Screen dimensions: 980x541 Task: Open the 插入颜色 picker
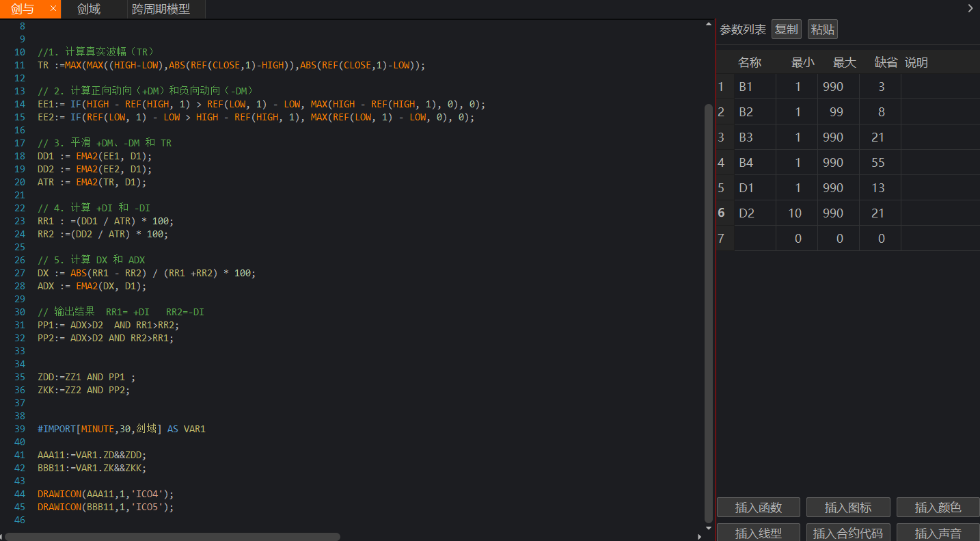pyautogui.click(x=938, y=507)
